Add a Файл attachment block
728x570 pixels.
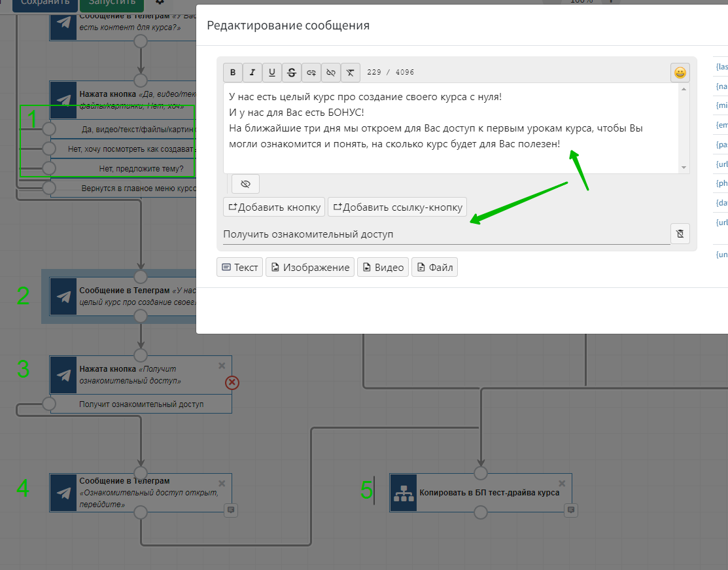[434, 267]
